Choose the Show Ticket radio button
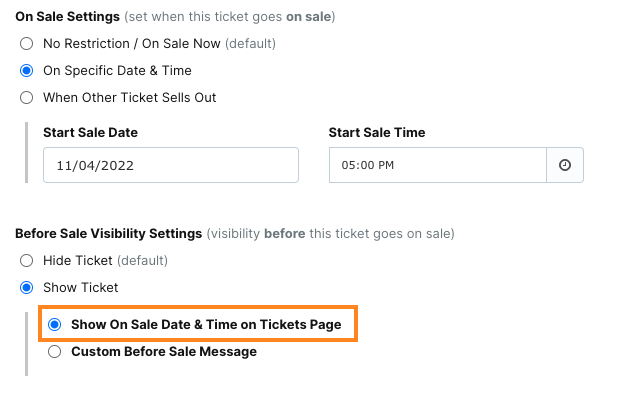621x393 pixels. click(27, 288)
